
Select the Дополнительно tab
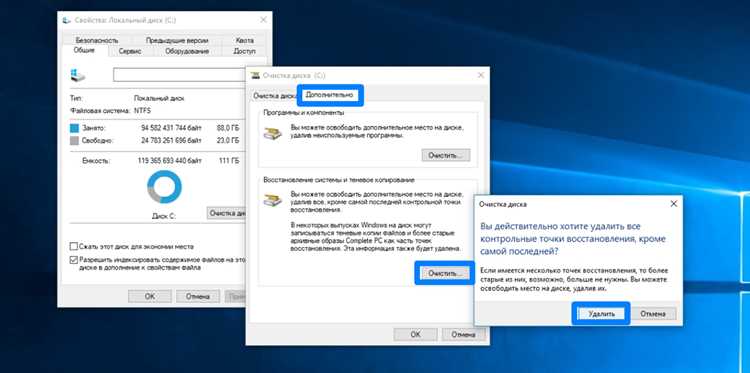click(x=330, y=95)
